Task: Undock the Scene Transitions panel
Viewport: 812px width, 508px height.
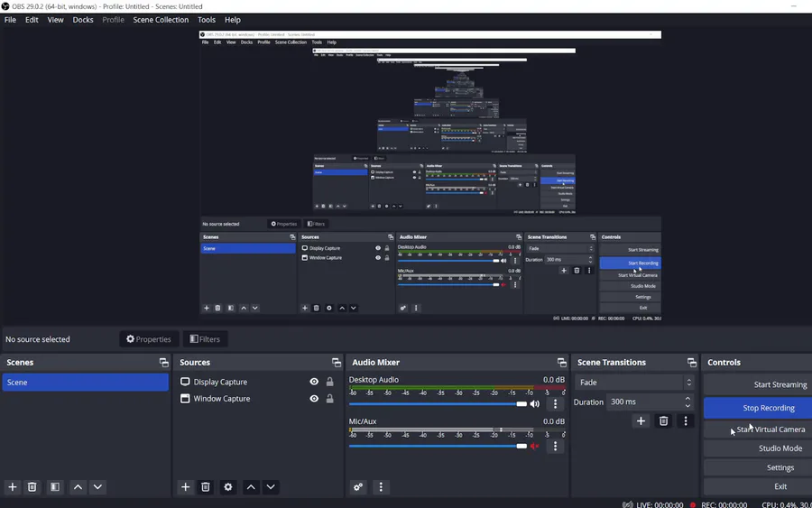Action: 691,363
